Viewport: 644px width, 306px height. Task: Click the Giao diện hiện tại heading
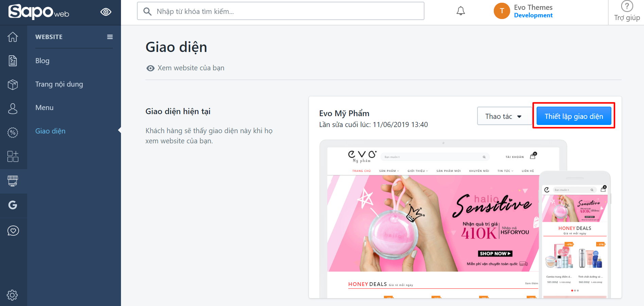178,111
